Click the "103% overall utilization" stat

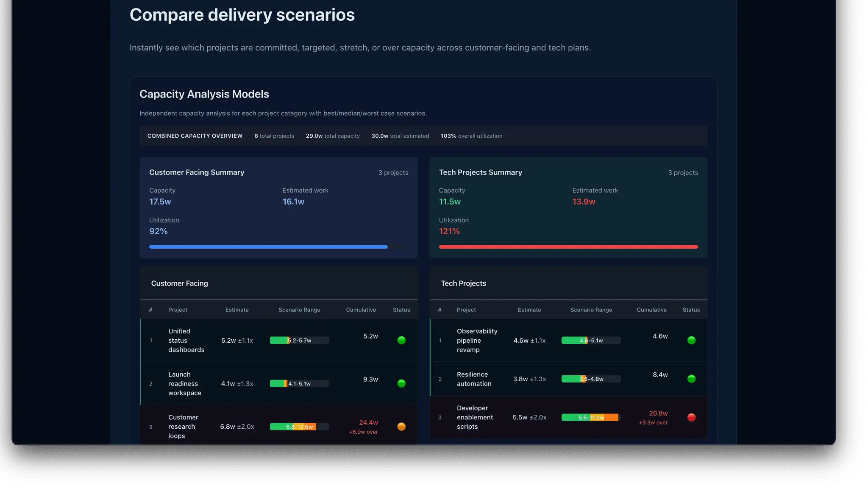pos(471,136)
